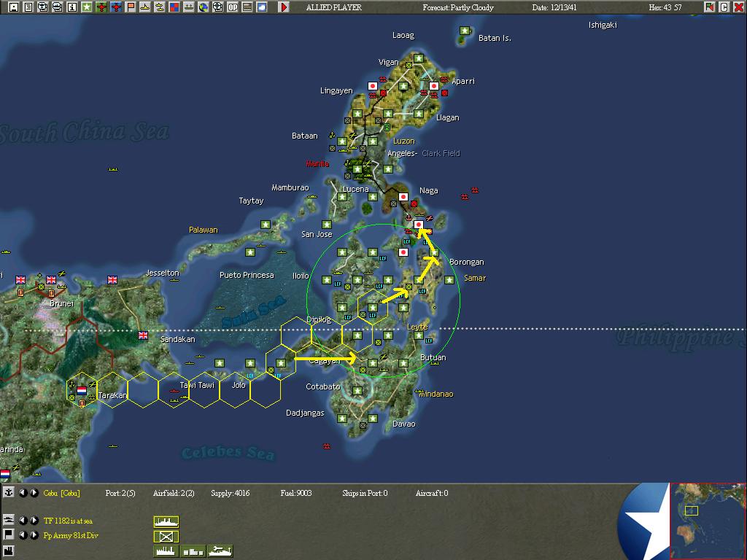Go to previous base, left arrow by Cebu
The height and width of the screenshot is (560, 747).
tap(23, 493)
